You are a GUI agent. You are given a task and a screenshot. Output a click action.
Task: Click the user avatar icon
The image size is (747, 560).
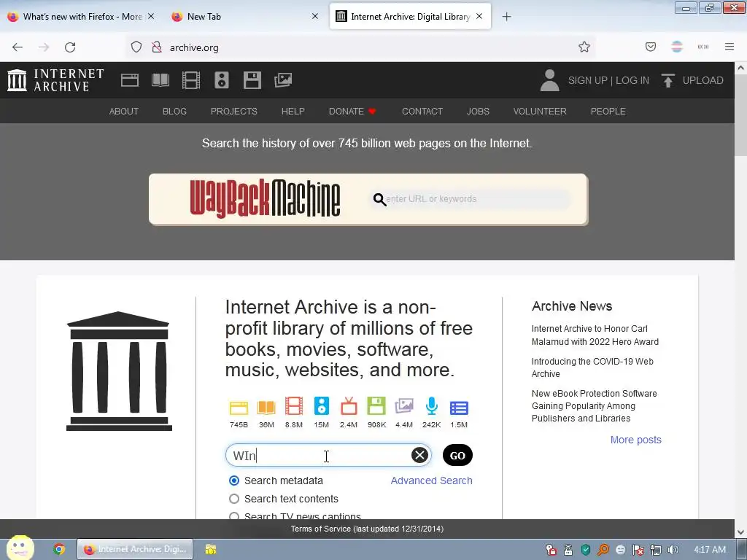549,80
